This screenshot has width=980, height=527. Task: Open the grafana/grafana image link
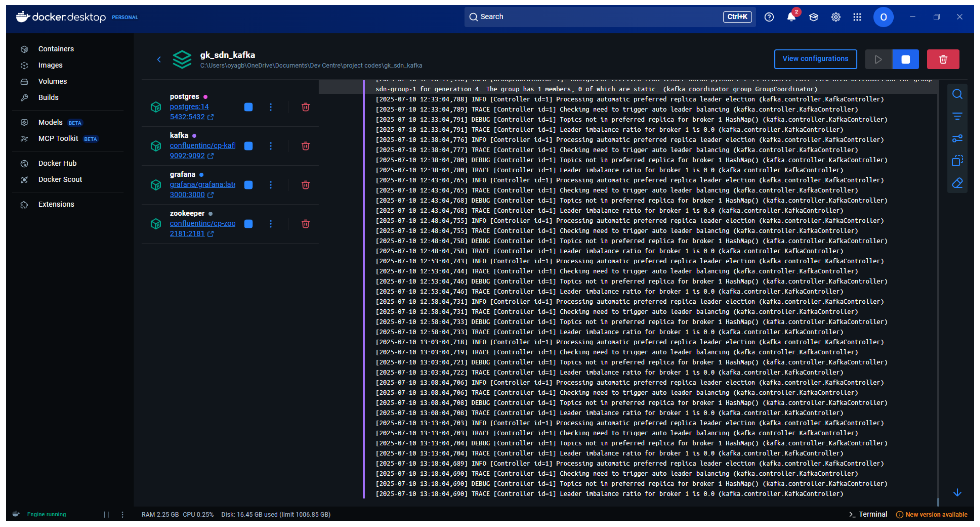point(202,185)
